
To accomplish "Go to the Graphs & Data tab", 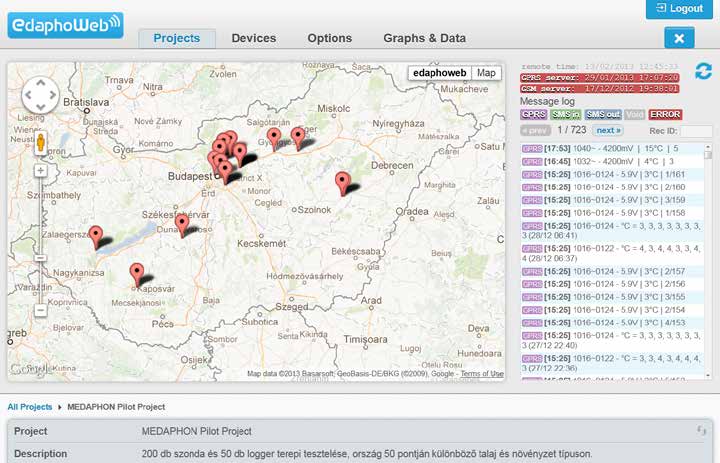I will pyautogui.click(x=424, y=38).
